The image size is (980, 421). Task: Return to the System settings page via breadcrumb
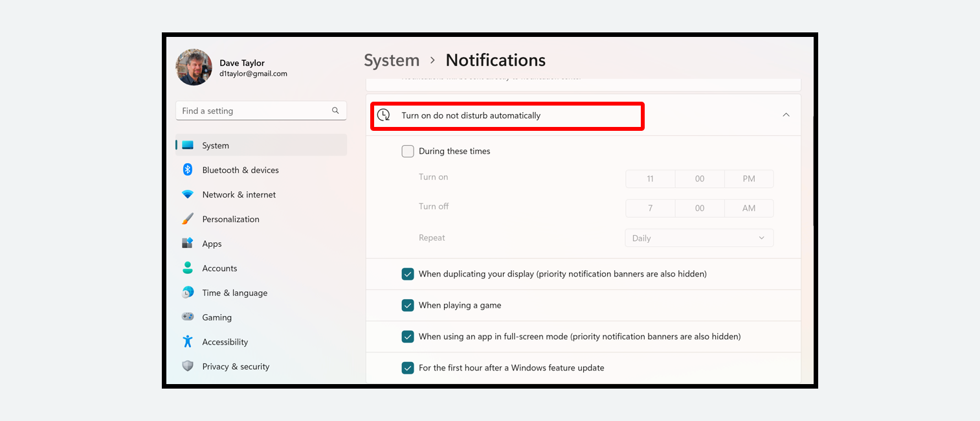point(391,60)
